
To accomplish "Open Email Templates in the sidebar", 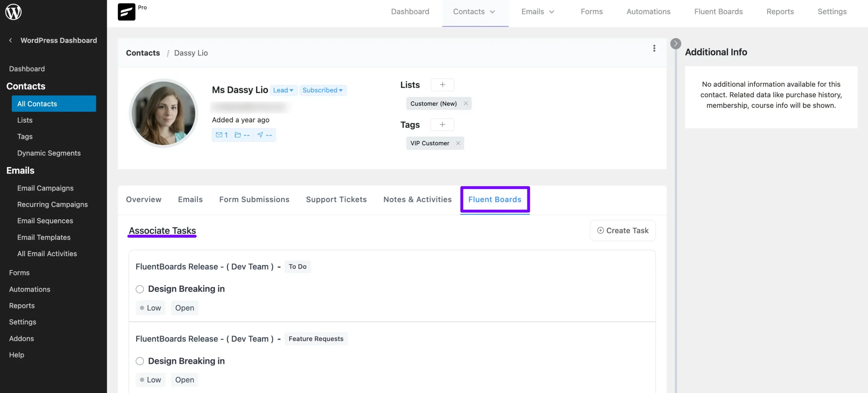I will coord(44,237).
